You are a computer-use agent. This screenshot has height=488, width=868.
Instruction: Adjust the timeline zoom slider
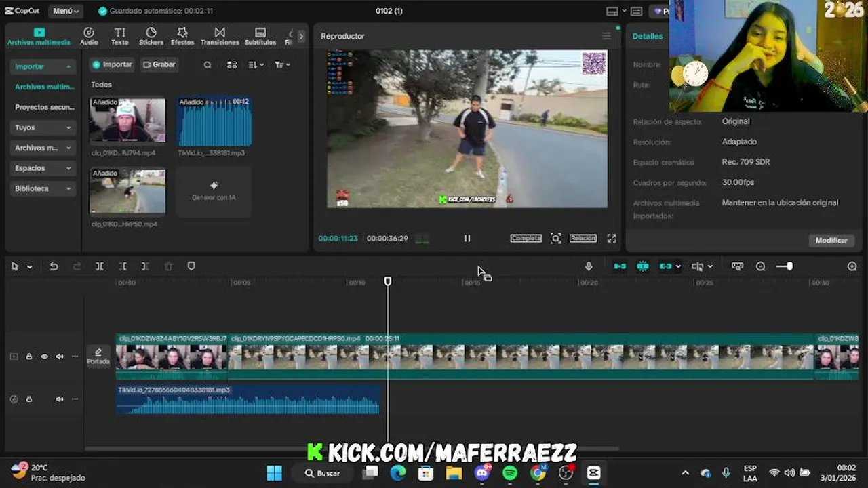[785, 266]
